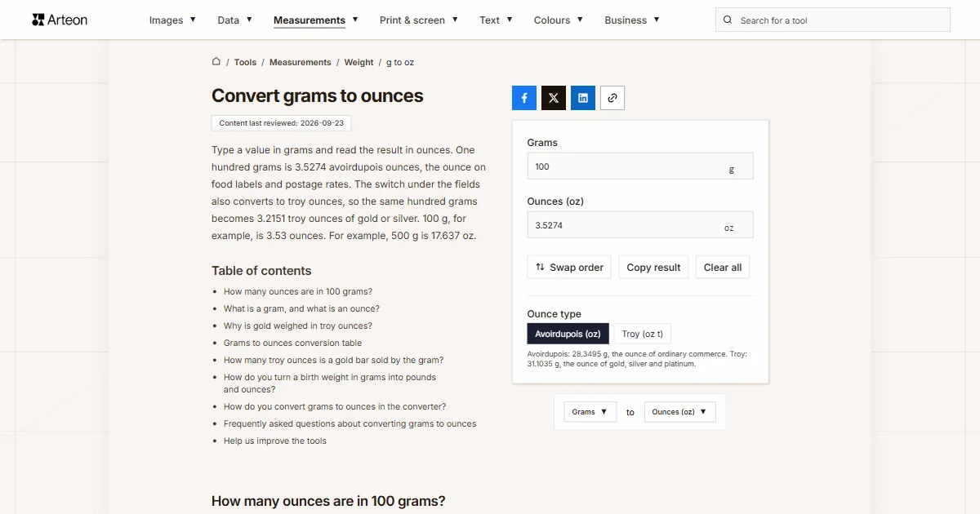The image size is (980, 514).
Task: Click the Search for a tool box
Action: pyautogui.click(x=833, y=20)
